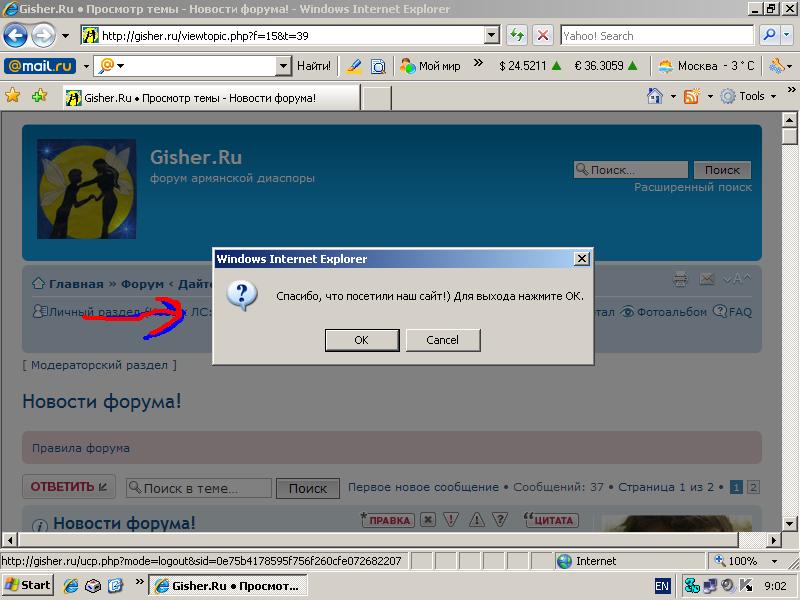This screenshot has height=600, width=800.
Task: Click inside the Yahoo! Search field
Action: coord(655,35)
